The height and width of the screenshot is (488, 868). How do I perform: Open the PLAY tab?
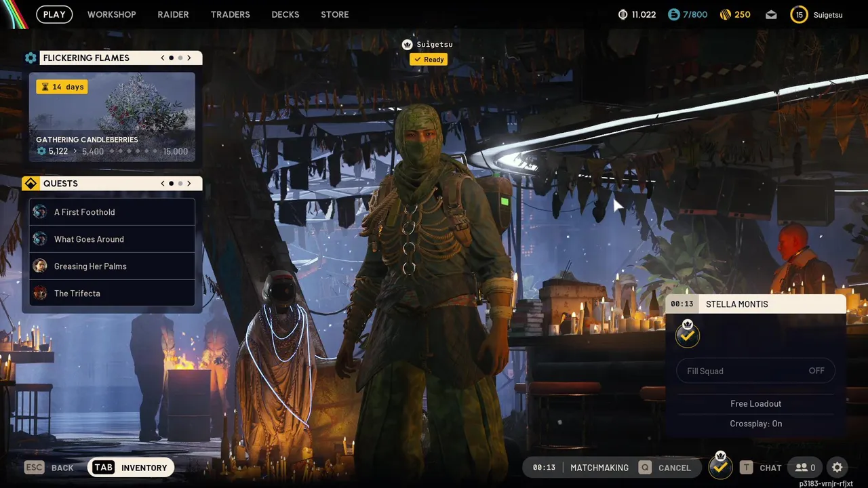point(54,14)
